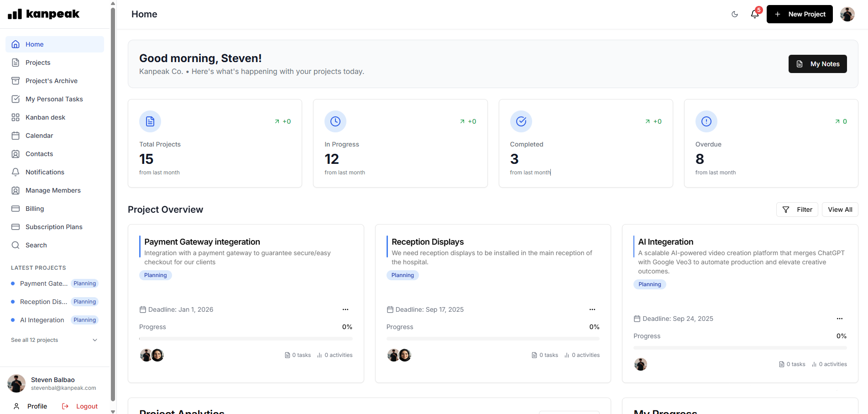Screen dimensions: 868x414
Task: Click the Total Projects document icon
Action: (150, 121)
